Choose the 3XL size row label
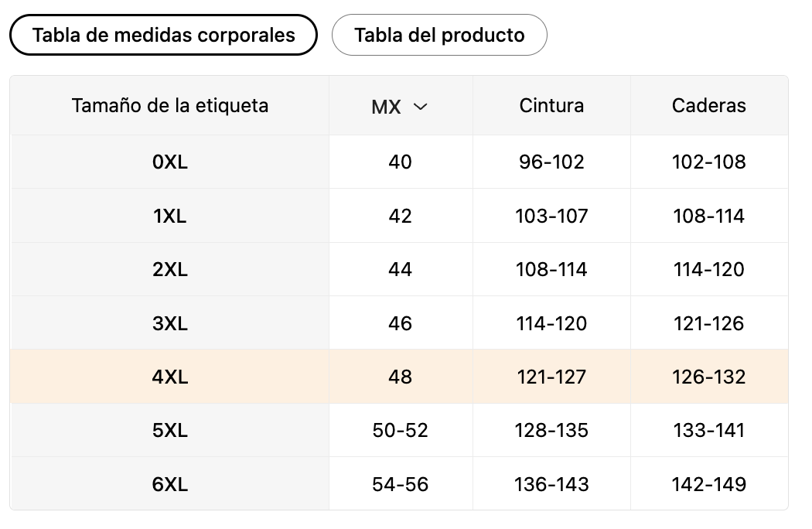 (170, 323)
